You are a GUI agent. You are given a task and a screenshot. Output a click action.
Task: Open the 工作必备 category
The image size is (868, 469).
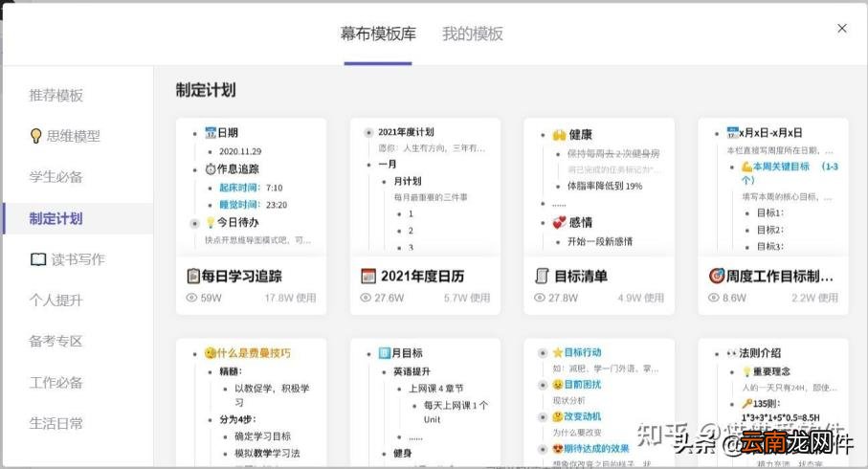pos(56,383)
